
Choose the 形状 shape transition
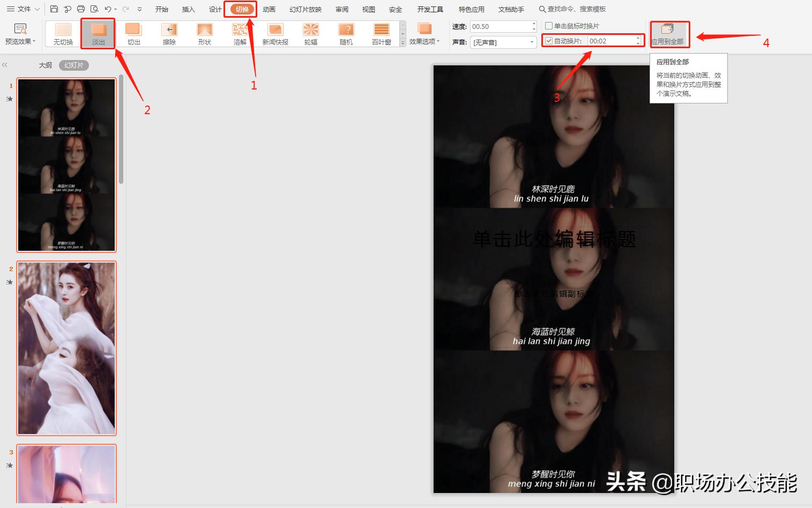click(x=204, y=33)
